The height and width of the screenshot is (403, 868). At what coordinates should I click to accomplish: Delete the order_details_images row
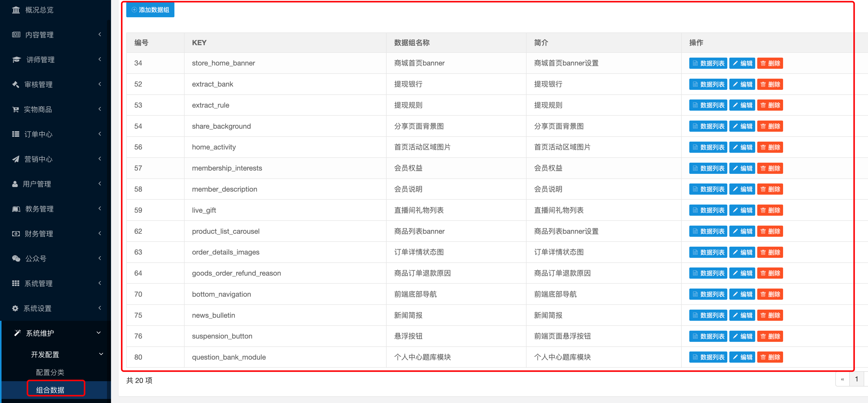(x=770, y=252)
